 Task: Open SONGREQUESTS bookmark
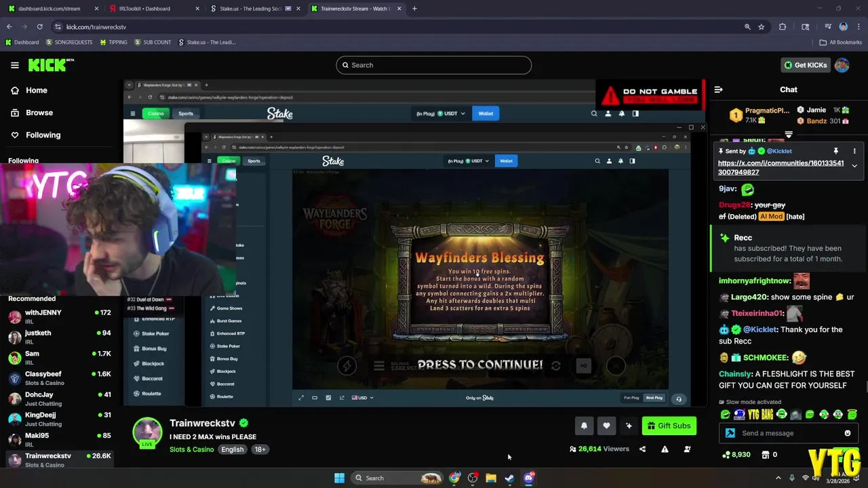pyautogui.click(x=69, y=42)
